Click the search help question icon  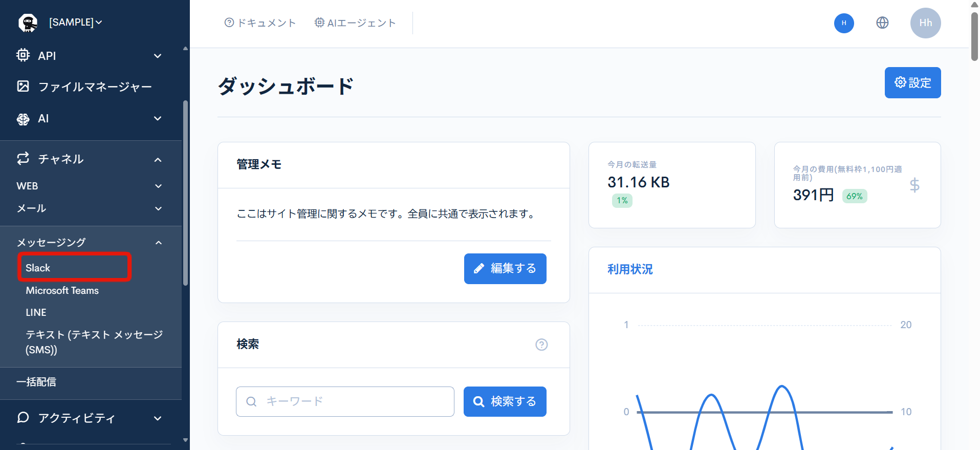point(541,345)
